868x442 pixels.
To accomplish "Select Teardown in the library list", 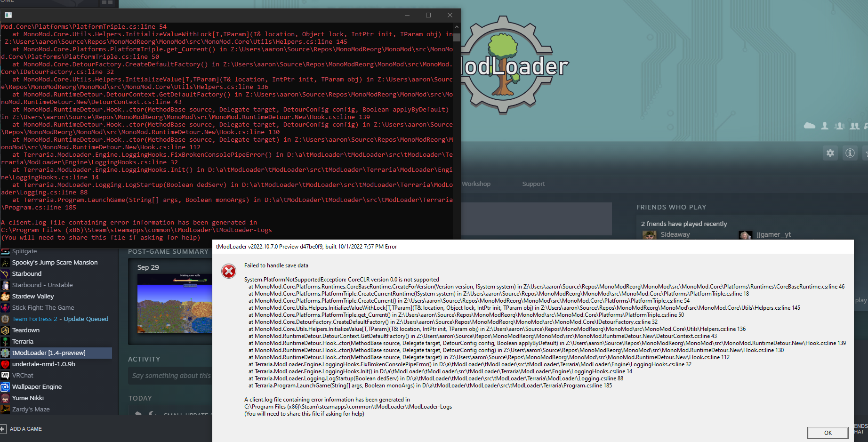I will click(26, 330).
